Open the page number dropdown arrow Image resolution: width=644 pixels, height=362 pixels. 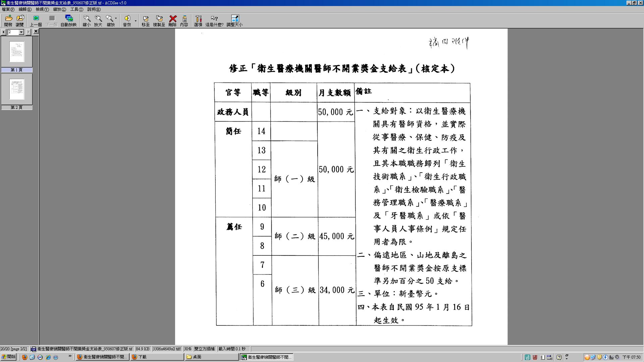[x=21, y=32]
